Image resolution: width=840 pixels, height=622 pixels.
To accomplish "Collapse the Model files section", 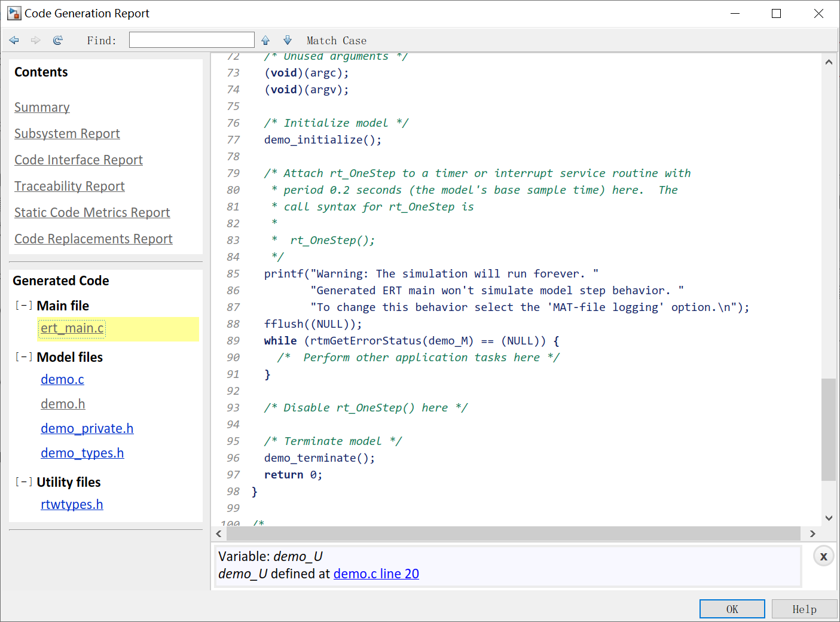I will click(24, 357).
